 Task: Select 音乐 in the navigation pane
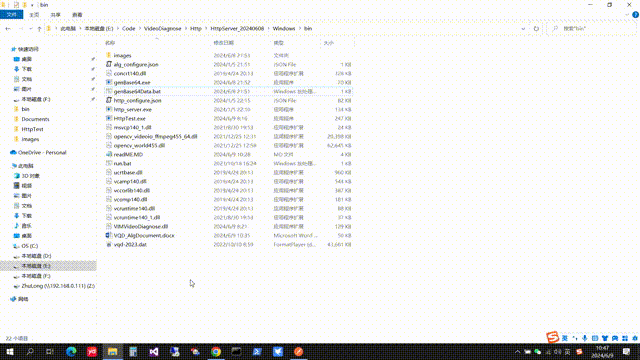(27, 225)
